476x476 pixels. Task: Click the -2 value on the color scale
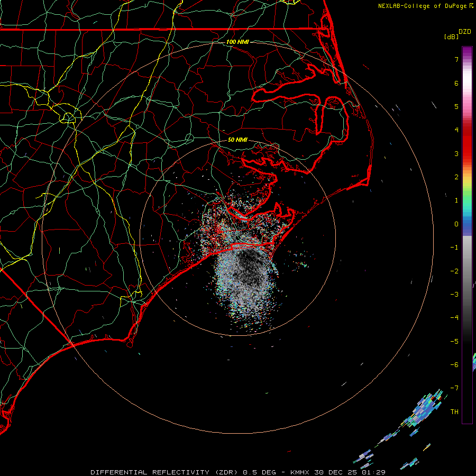454,271
